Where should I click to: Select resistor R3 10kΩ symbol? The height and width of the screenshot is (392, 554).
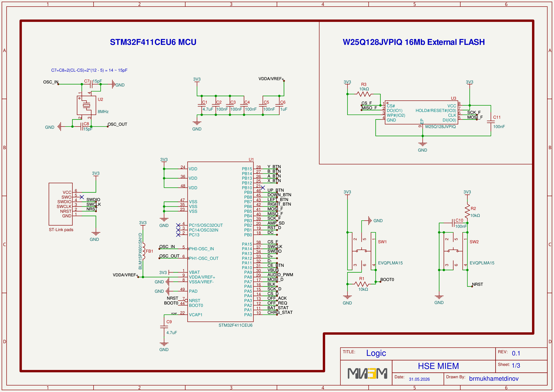(x=364, y=94)
